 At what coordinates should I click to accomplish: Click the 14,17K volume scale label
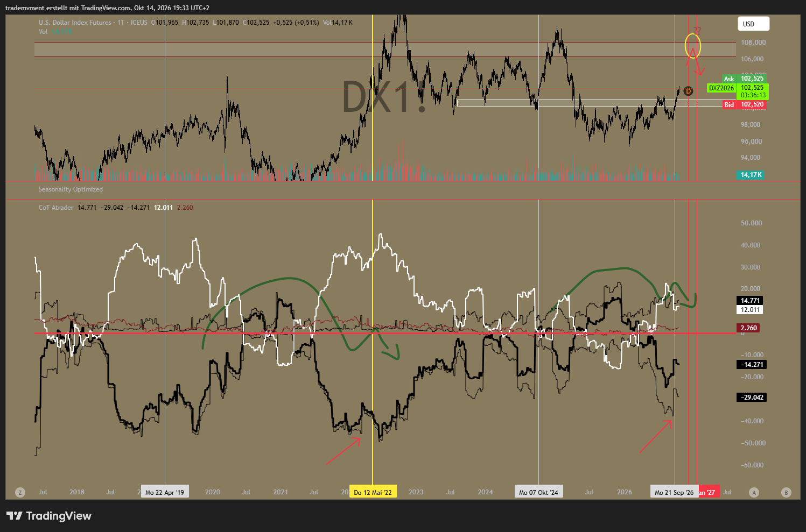click(751, 175)
